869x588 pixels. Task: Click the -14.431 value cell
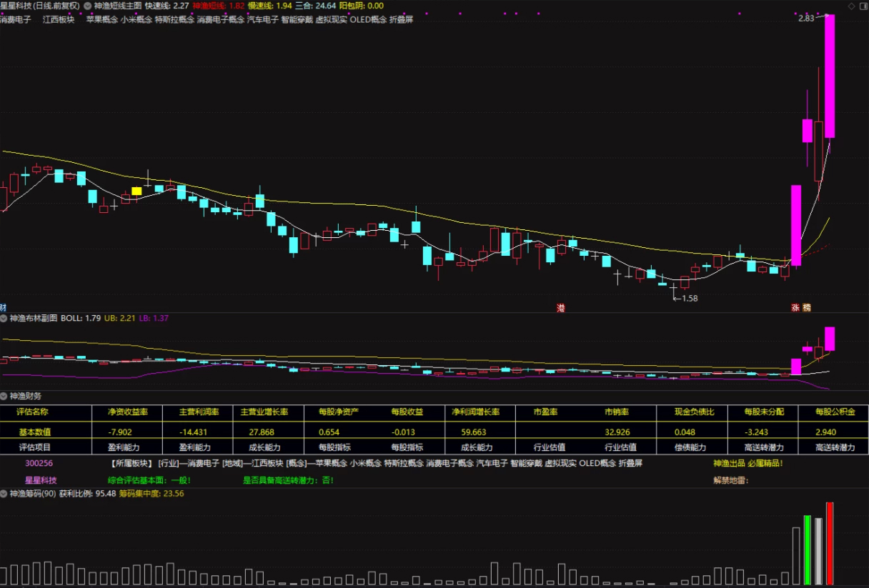point(193,432)
